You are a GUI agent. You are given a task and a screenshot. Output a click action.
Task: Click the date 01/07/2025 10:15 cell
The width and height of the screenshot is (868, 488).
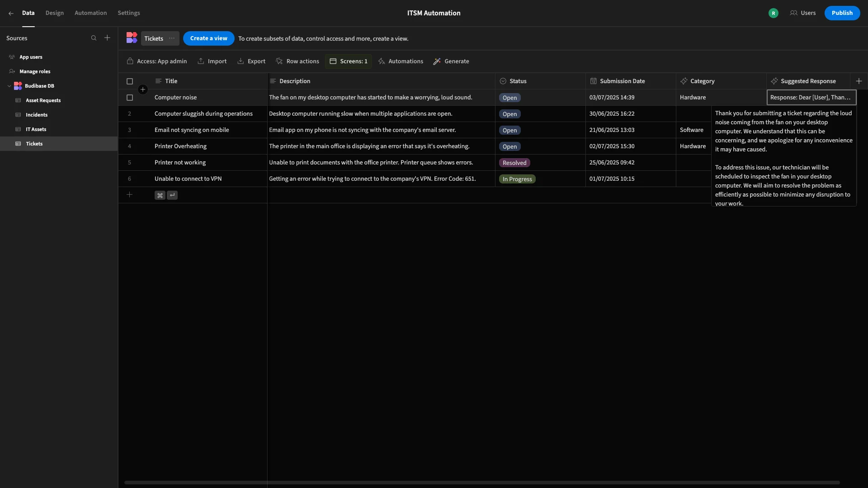pos(631,179)
